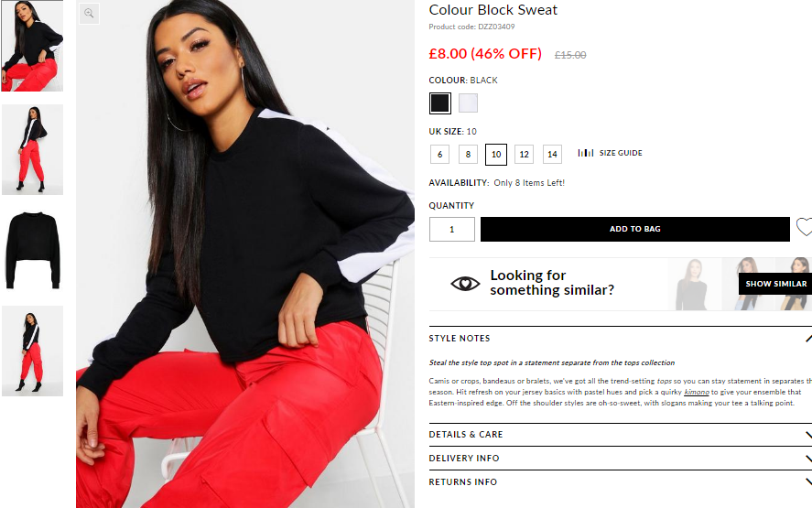Open the size guide ruler icon
This screenshot has height=508, width=812.
pos(586,153)
